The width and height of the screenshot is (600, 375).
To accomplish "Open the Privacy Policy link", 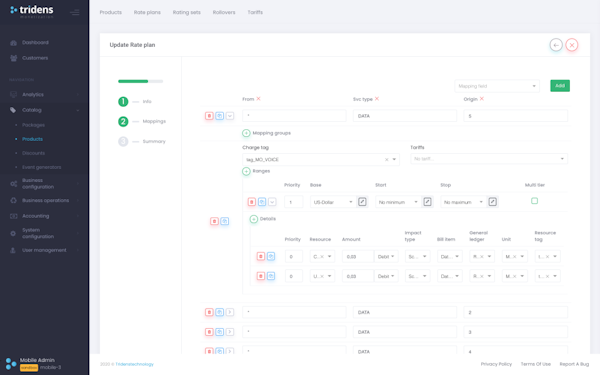I will click(x=496, y=364).
